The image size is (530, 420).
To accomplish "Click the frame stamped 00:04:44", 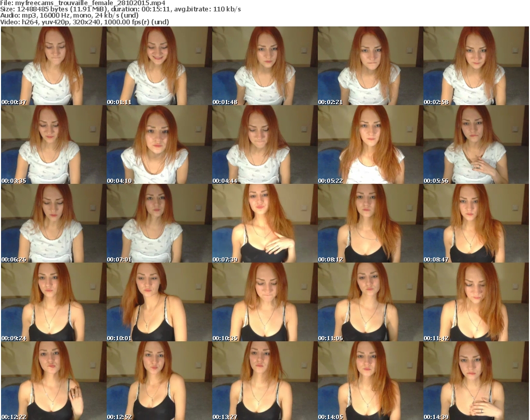I will pyautogui.click(x=264, y=144).
